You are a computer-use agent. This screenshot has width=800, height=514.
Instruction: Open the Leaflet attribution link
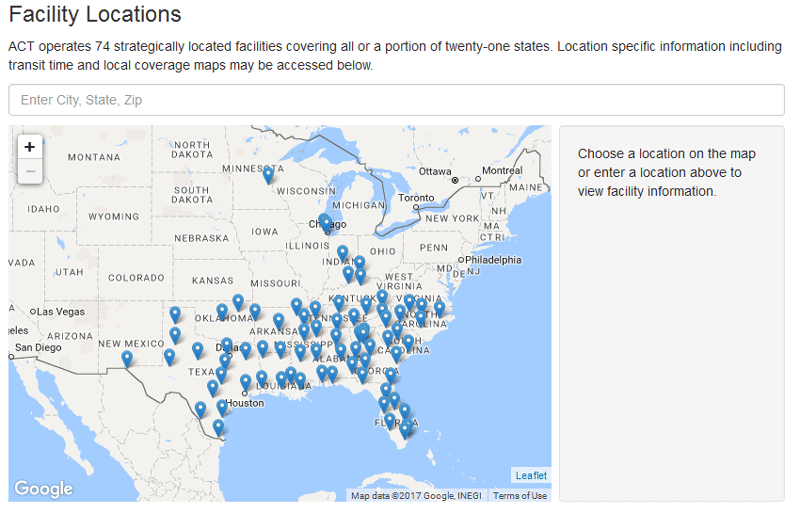pyautogui.click(x=530, y=475)
